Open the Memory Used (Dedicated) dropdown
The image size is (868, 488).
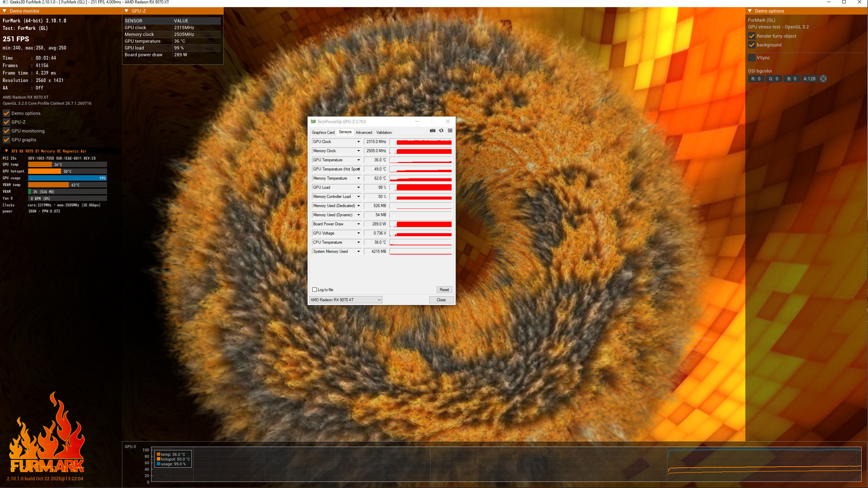pos(358,206)
